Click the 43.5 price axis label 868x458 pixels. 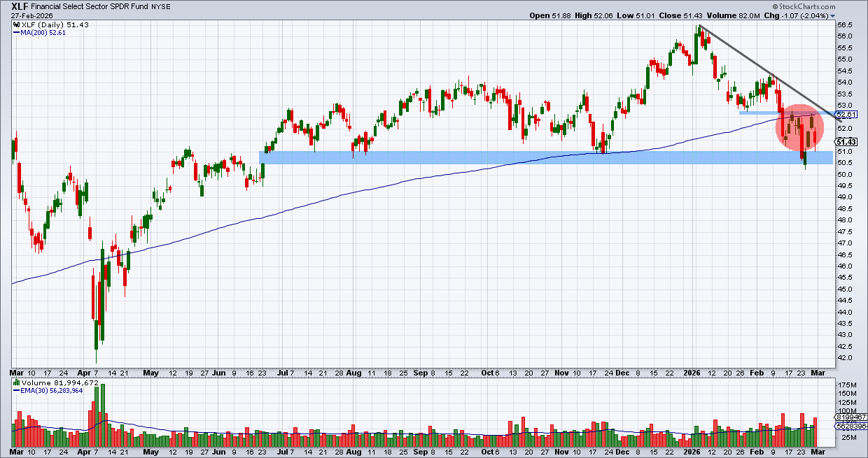point(844,324)
